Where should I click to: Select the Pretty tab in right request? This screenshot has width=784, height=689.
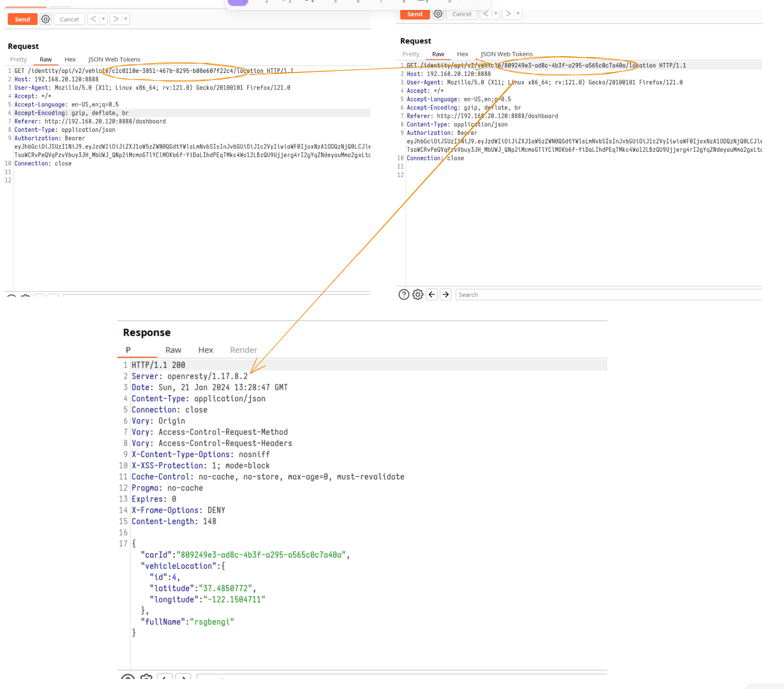click(x=410, y=54)
